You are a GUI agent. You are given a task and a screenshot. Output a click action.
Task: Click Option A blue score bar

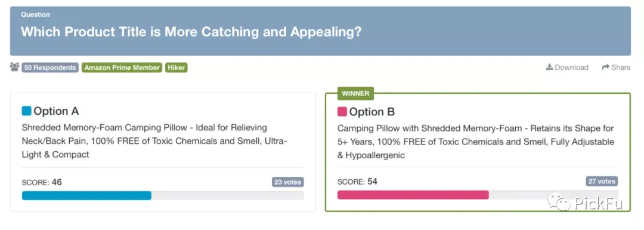click(86, 195)
